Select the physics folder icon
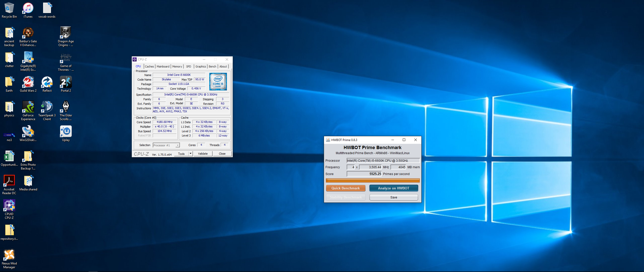This screenshot has height=272, width=644. (x=9, y=109)
